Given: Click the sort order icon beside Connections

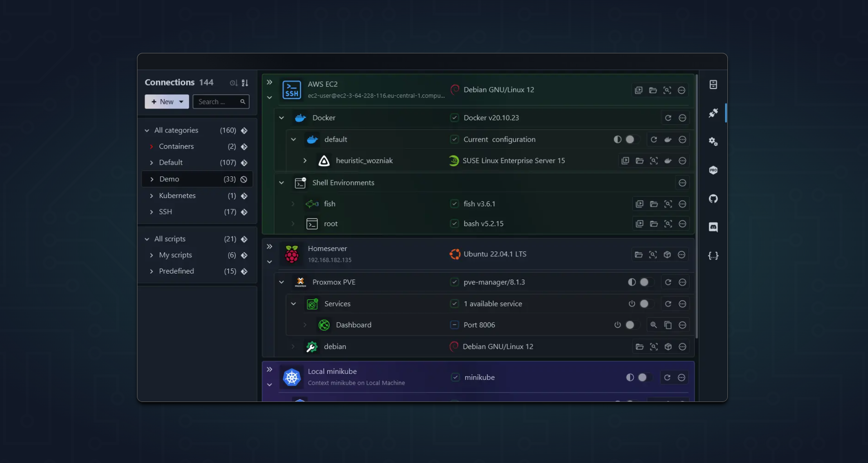Looking at the screenshot, I should click(x=245, y=83).
